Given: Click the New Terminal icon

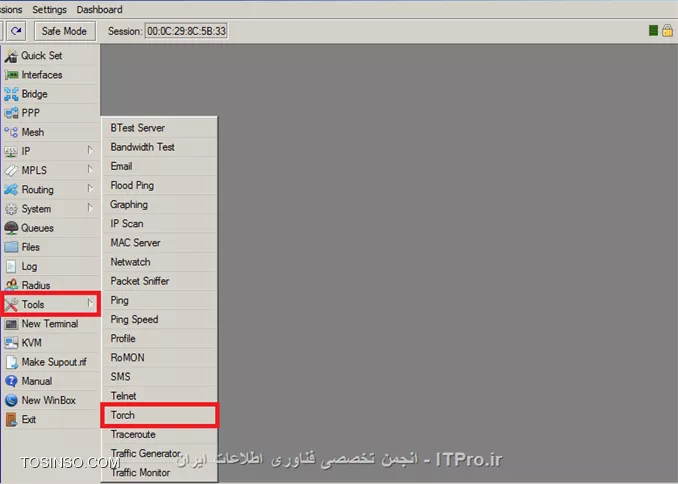Looking at the screenshot, I should 11,324.
